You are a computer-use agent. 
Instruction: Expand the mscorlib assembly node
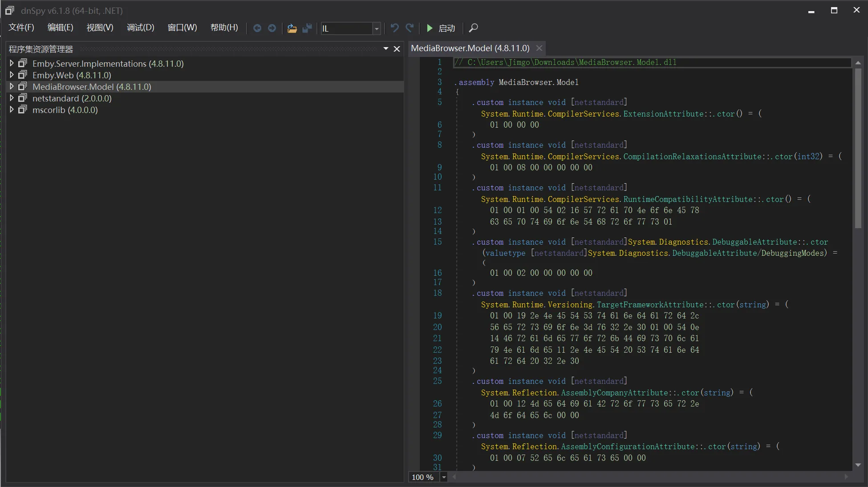[x=12, y=110]
